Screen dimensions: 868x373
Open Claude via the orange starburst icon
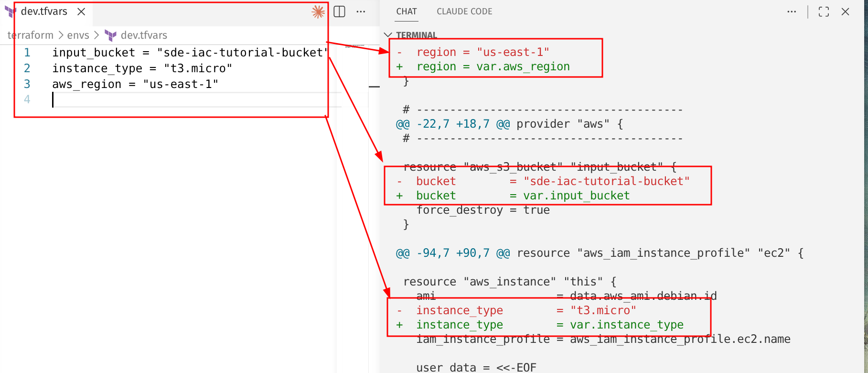click(x=318, y=12)
